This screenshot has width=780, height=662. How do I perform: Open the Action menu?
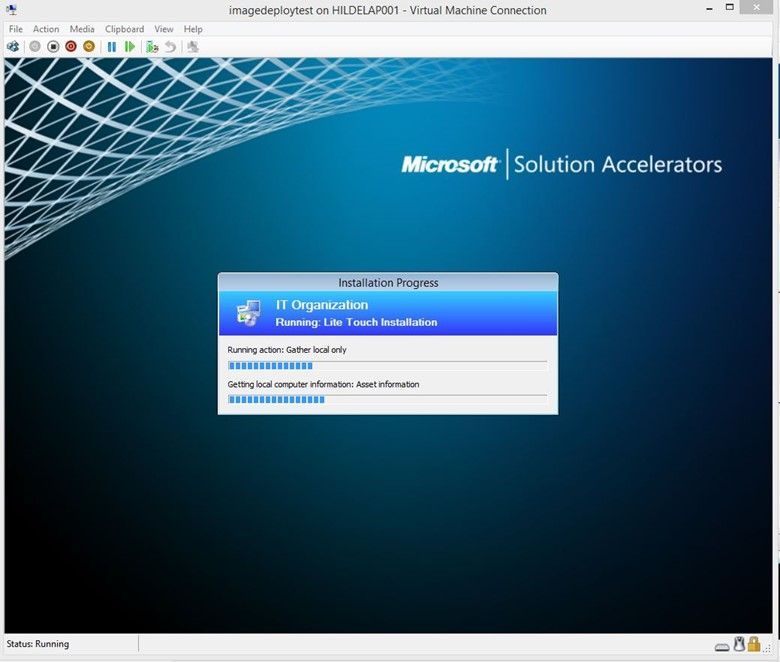[46, 29]
